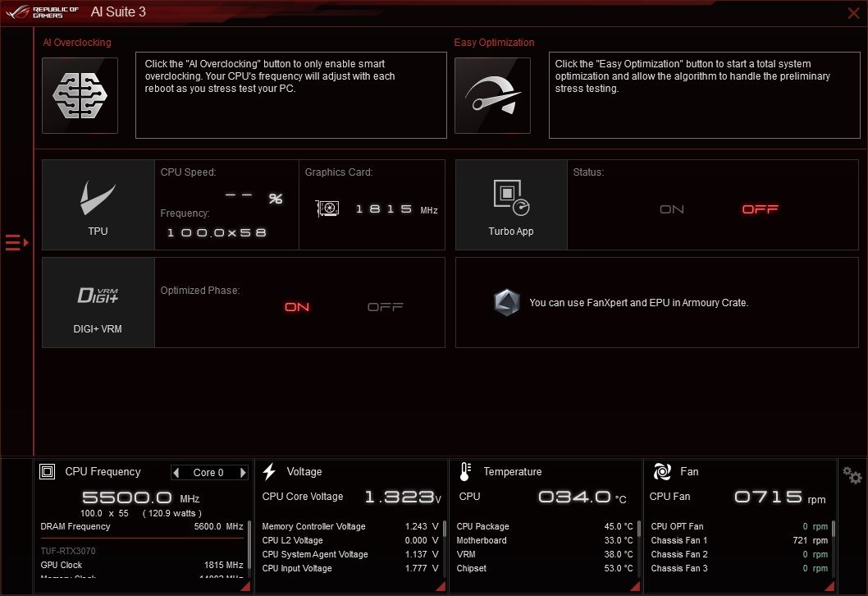Select the CPU L2 Voltage row
Viewport: 868px width, 596px height.
350,540
